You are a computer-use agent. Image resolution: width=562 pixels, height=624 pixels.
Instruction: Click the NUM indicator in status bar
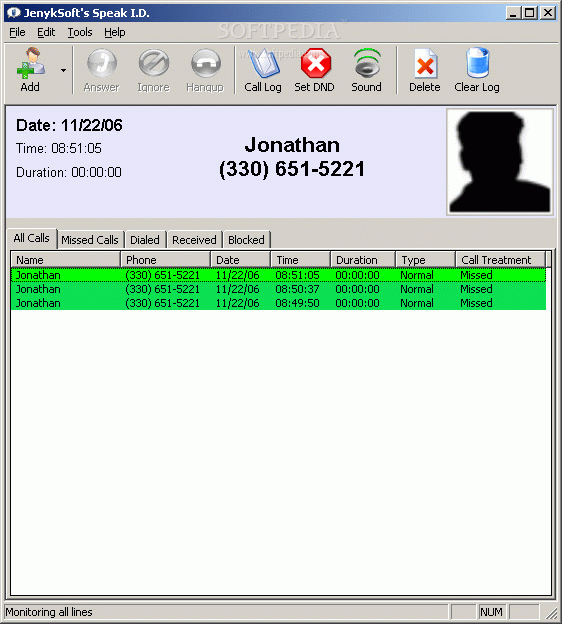click(x=491, y=612)
